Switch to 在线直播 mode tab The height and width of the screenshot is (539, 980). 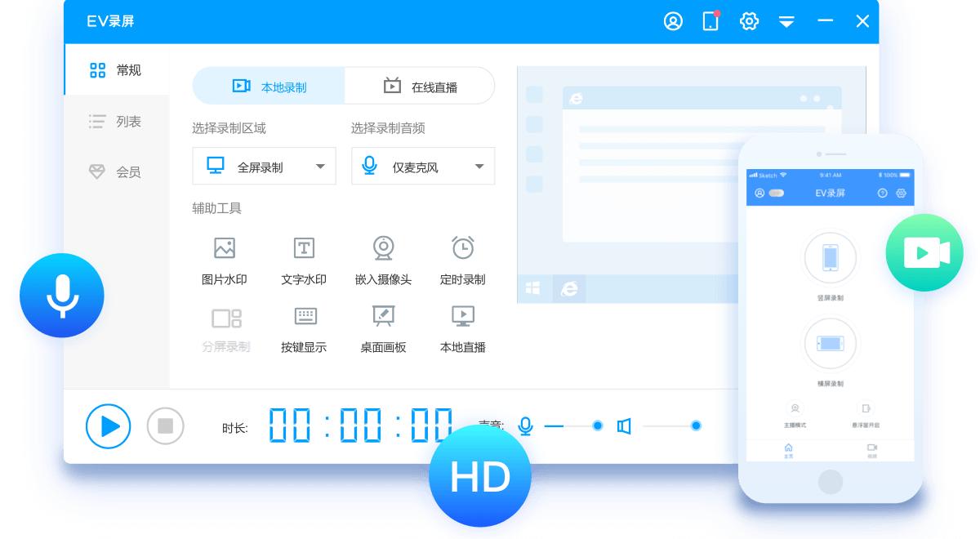(x=420, y=86)
